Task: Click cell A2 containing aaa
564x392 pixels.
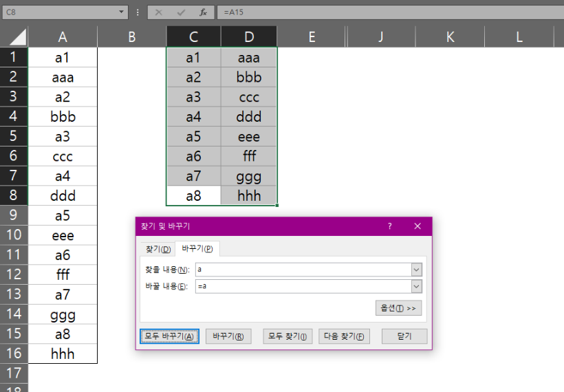Action: [x=63, y=77]
